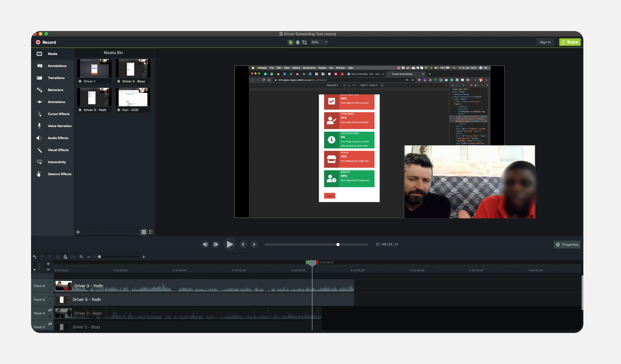Open the Cursor Effects panel

point(58,114)
